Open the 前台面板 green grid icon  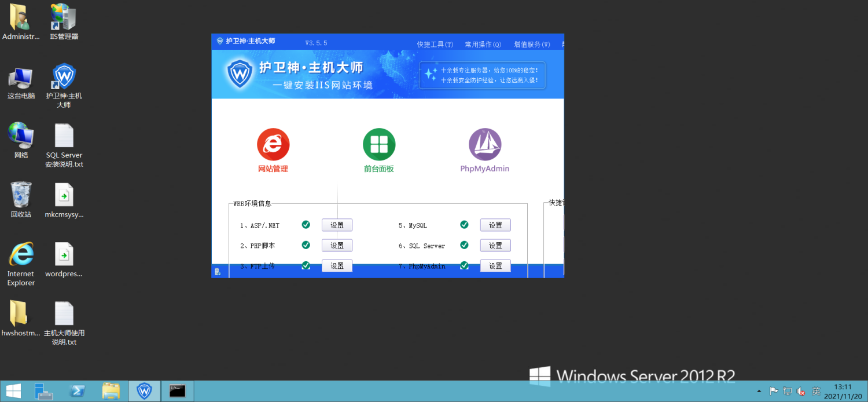379,145
